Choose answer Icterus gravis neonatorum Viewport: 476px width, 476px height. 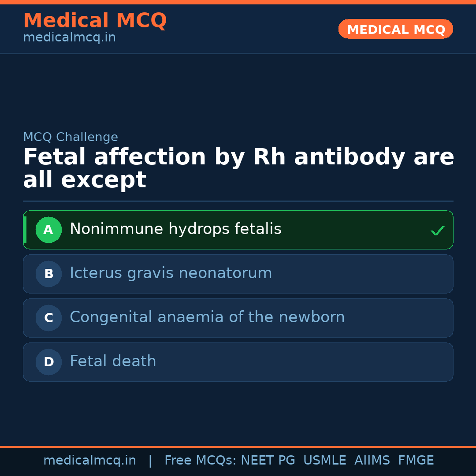171,273
